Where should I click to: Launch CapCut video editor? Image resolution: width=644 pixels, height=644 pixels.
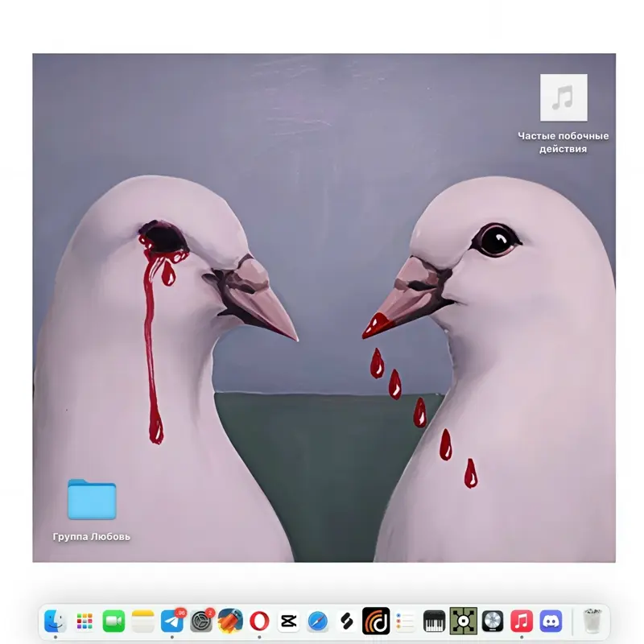tap(289, 621)
